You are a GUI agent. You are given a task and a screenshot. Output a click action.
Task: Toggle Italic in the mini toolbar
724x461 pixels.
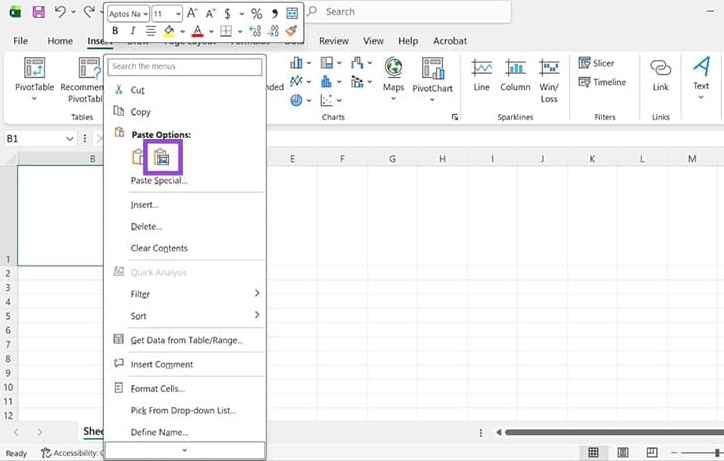133,31
